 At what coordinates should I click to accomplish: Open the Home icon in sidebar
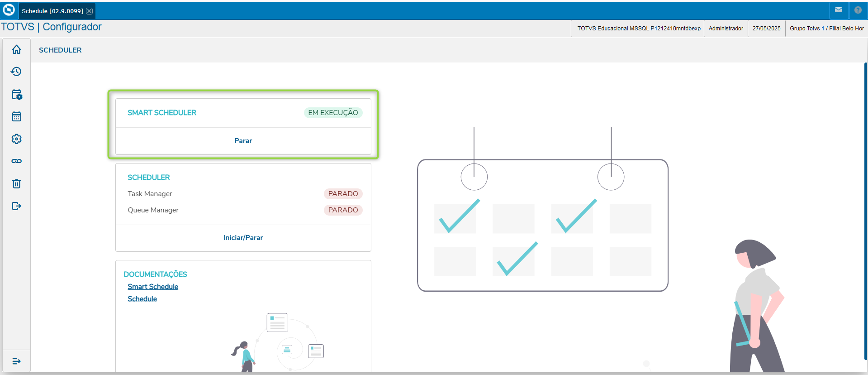[17, 49]
